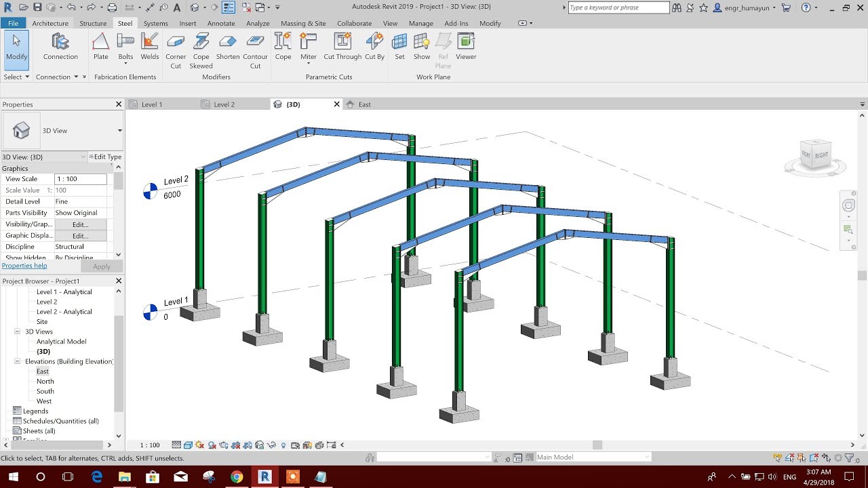
Task: Click the Properties help link
Action: click(24, 265)
